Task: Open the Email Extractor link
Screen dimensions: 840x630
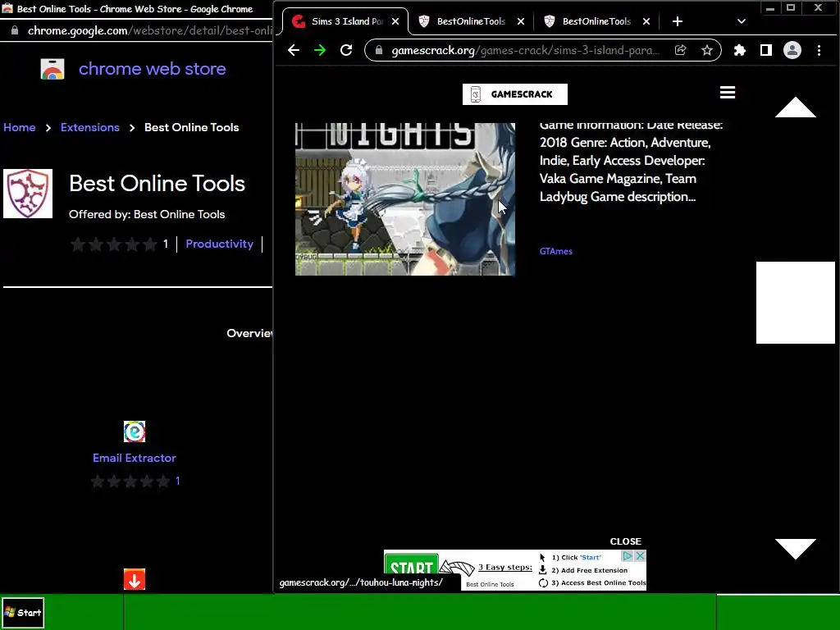Action: click(135, 458)
